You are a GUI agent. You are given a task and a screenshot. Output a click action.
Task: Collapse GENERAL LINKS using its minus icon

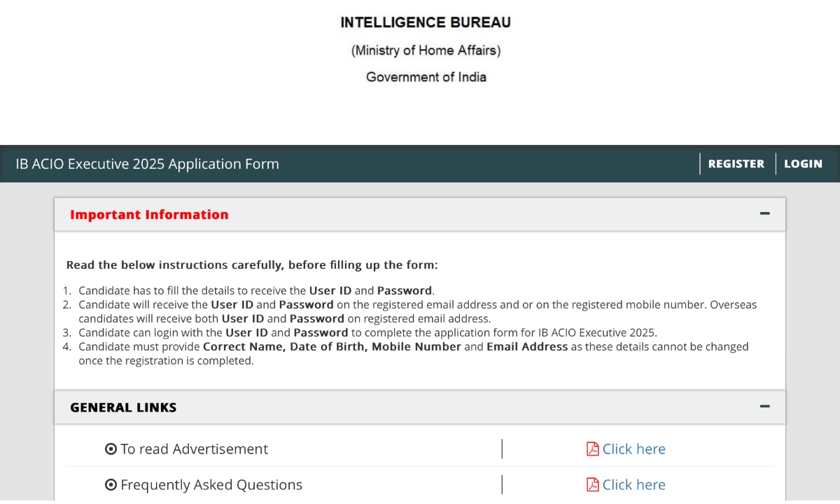765,406
